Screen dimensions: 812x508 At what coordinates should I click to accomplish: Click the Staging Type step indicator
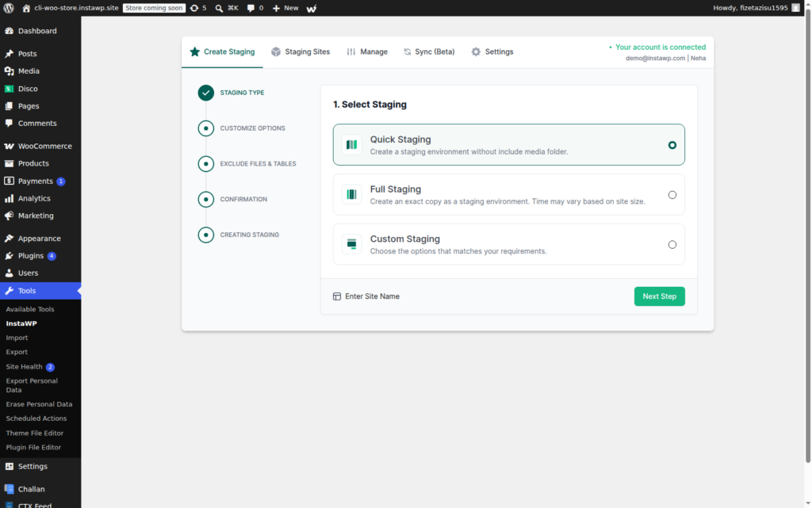pyautogui.click(x=205, y=93)
